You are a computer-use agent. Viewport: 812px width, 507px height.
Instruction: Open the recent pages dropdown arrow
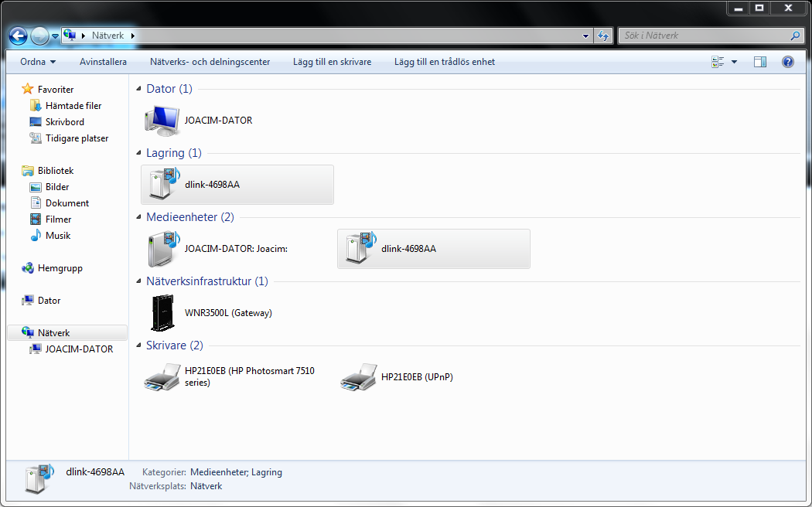click(x=55, y=36)
